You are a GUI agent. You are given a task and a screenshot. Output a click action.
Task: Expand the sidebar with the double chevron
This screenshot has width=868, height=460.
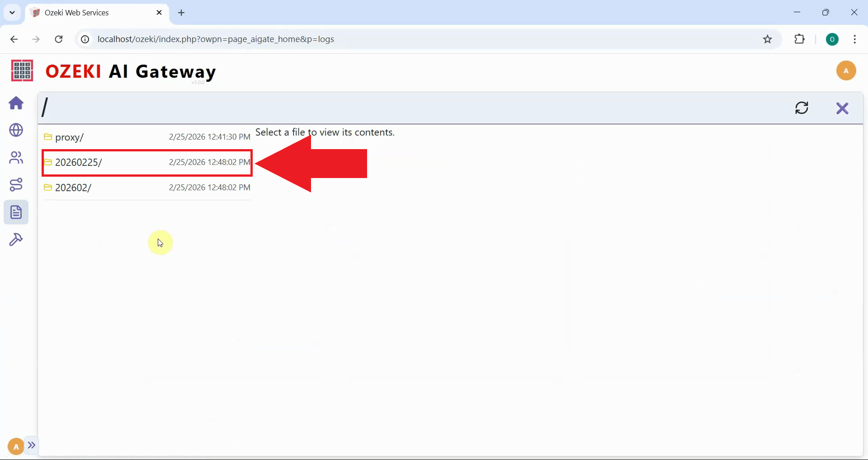tap(31, 446)
